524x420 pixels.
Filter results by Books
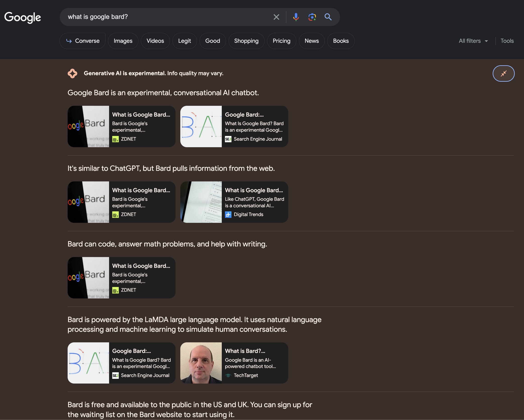tap(341, 41)
